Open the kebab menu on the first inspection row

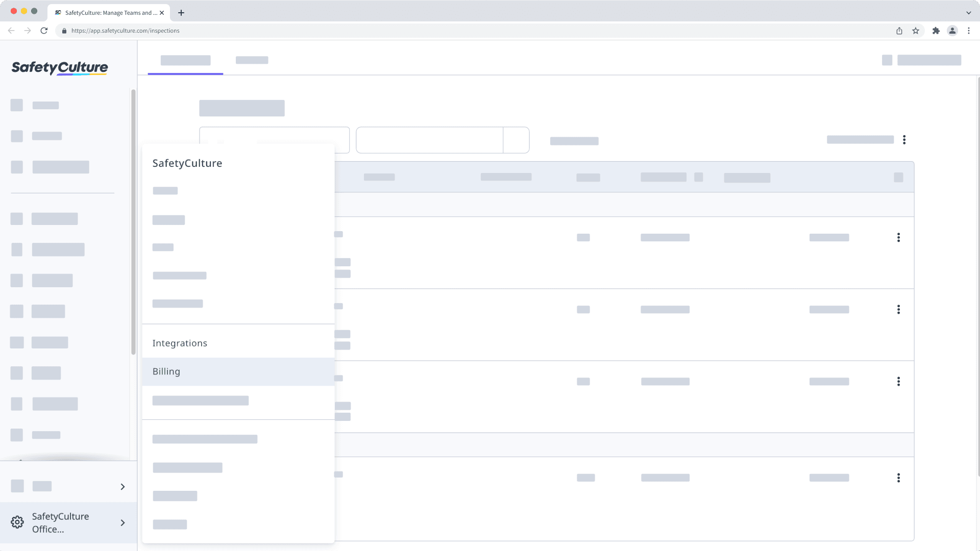898,237
